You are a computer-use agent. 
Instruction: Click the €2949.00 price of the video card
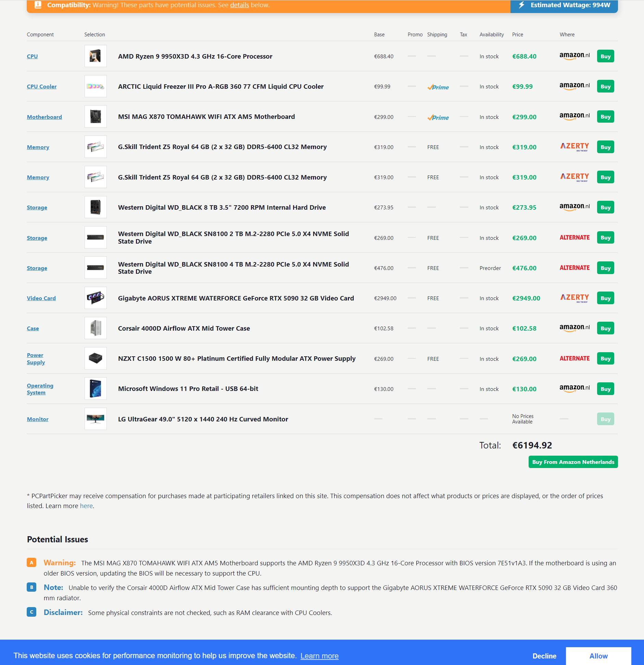pos(526,298)
